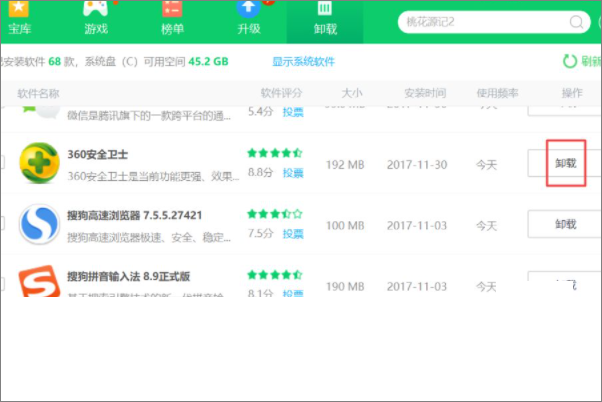Viewport: 602px width, 402px height.
Task: Click the search box containing 桃花源记2
Action: 478,21
